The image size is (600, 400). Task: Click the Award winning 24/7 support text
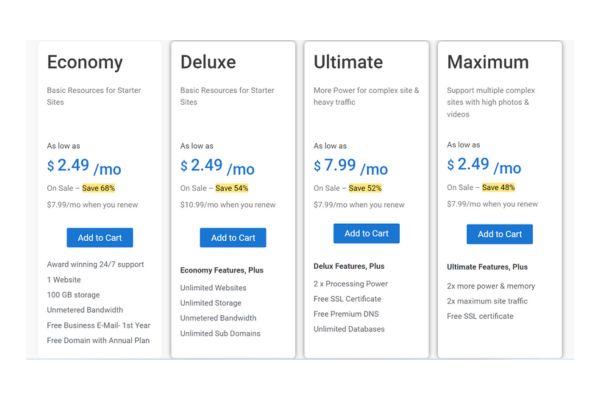95,264
